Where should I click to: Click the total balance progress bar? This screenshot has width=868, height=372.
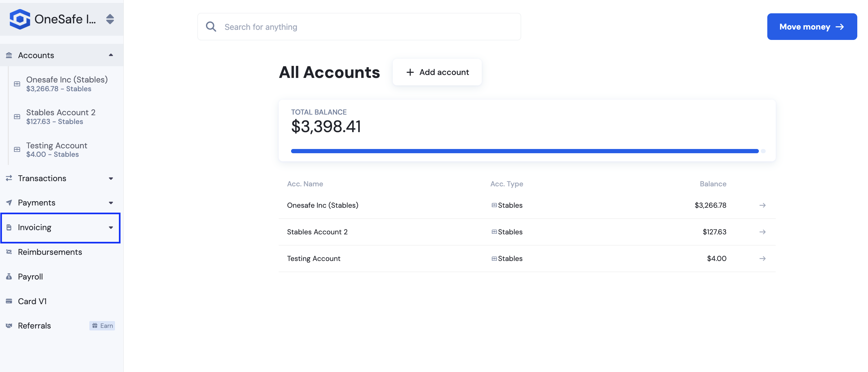(x=528, y=151)
